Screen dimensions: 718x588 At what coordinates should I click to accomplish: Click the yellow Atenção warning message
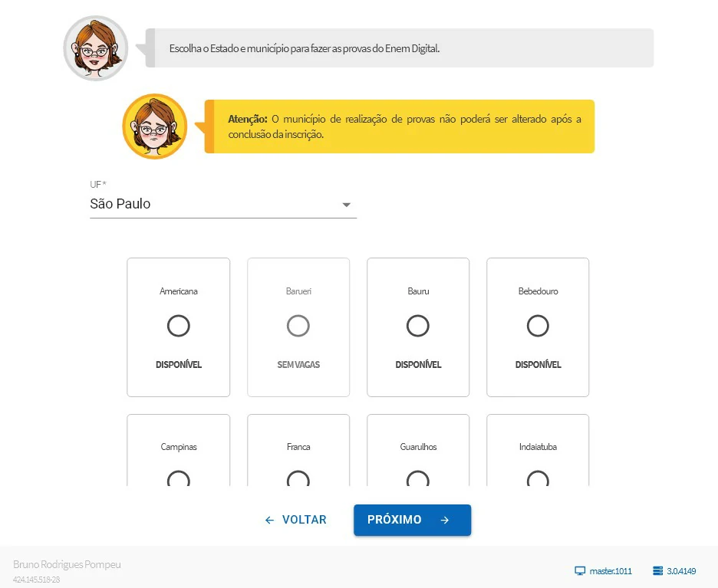(400, 126)
